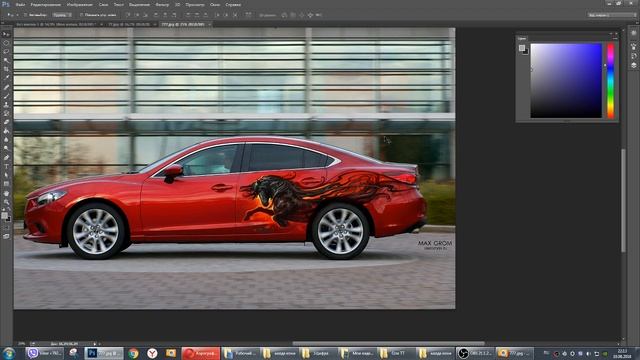Image resolution: width=640 pixels, height=360 pixels.
Task: Select the Pen tool
Action: 6,158
